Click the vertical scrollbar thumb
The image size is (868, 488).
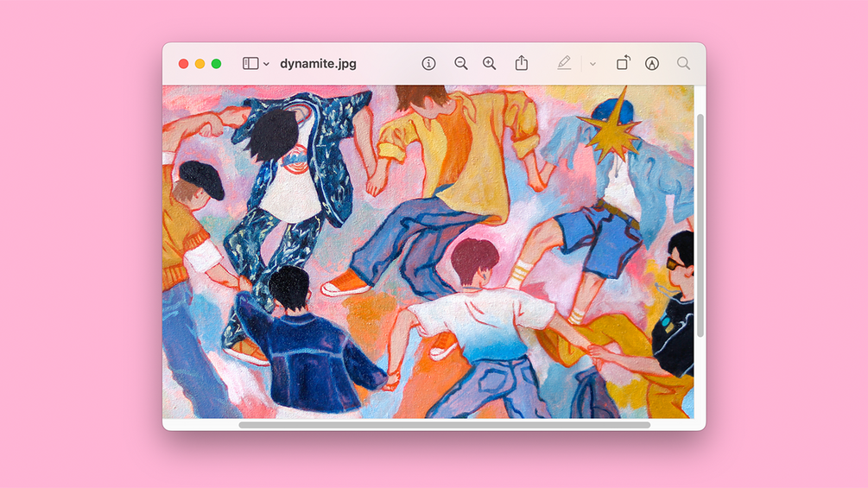[x=700, y=225]
